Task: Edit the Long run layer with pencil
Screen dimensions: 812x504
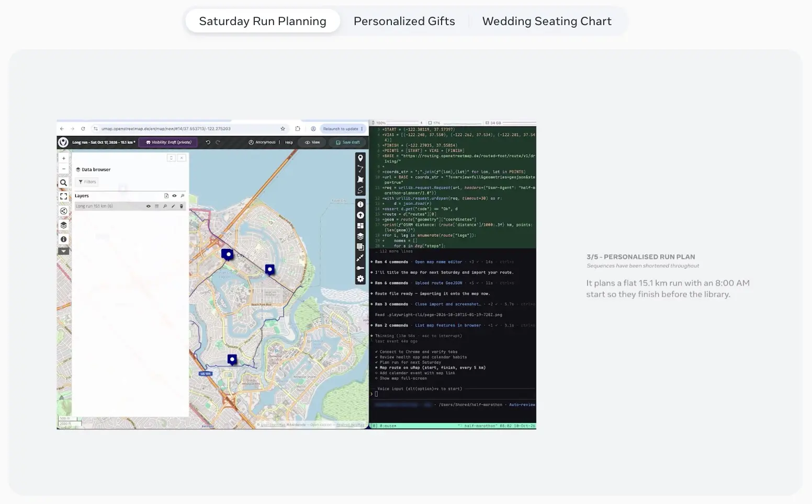Action: coord(173,206)
